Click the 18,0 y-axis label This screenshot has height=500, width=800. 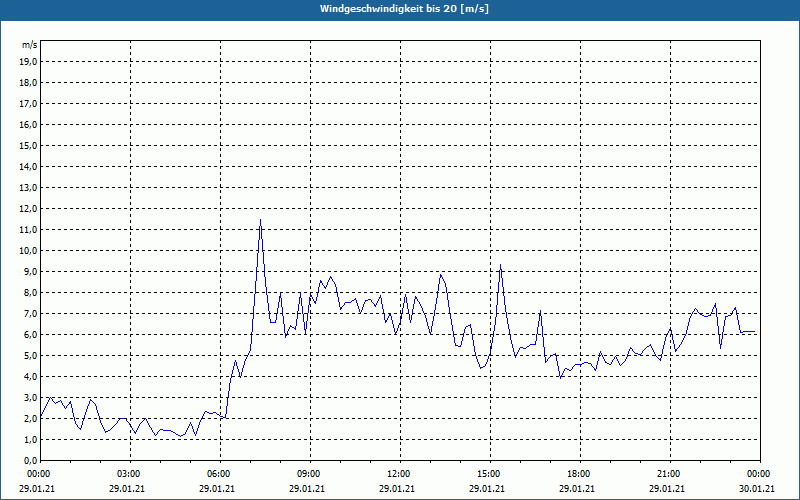28,83
